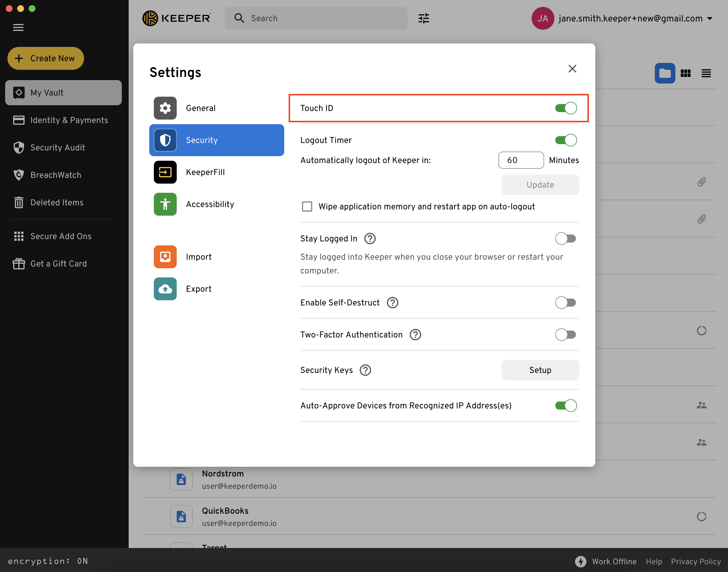The height and width of the screenshot is (572, 728).
Task: Open the Two-Factor Authentication help icon
Action: point(415,335)
